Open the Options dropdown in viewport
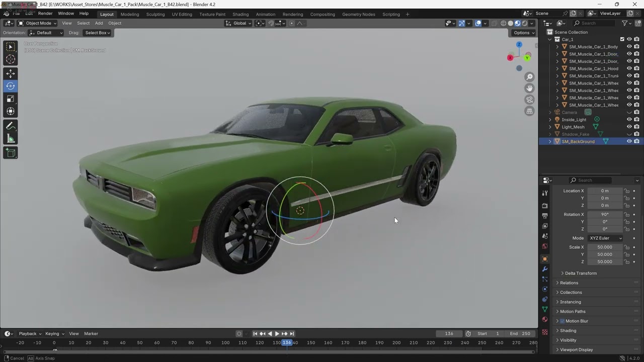Screen dimensions: 644x362 click(524, 33)
